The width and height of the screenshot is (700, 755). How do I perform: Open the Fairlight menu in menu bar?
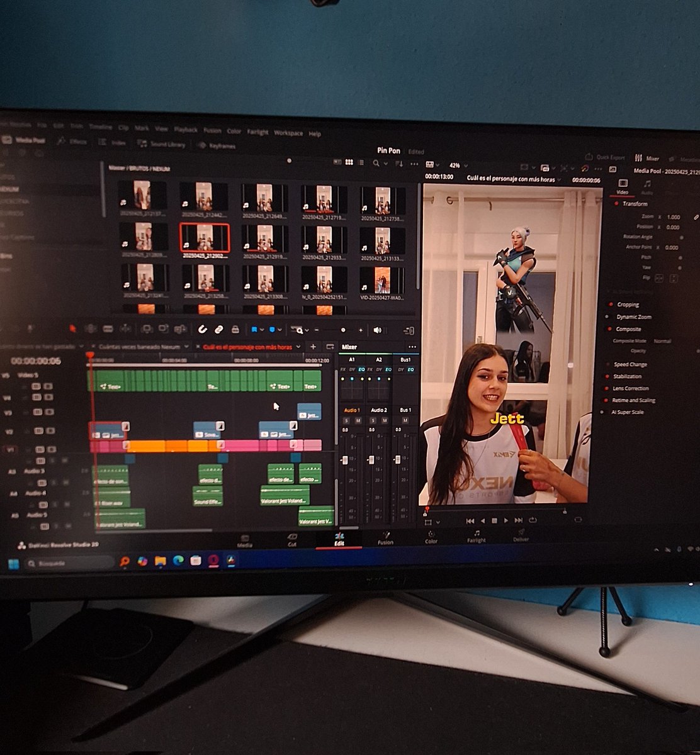click(x=257, y=132)
